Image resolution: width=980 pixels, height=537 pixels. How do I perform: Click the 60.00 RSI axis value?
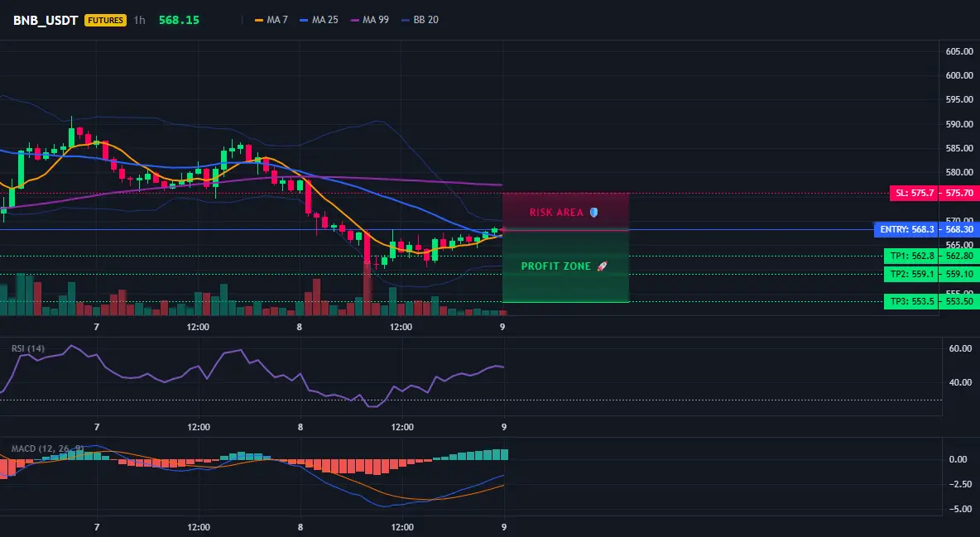961,348
